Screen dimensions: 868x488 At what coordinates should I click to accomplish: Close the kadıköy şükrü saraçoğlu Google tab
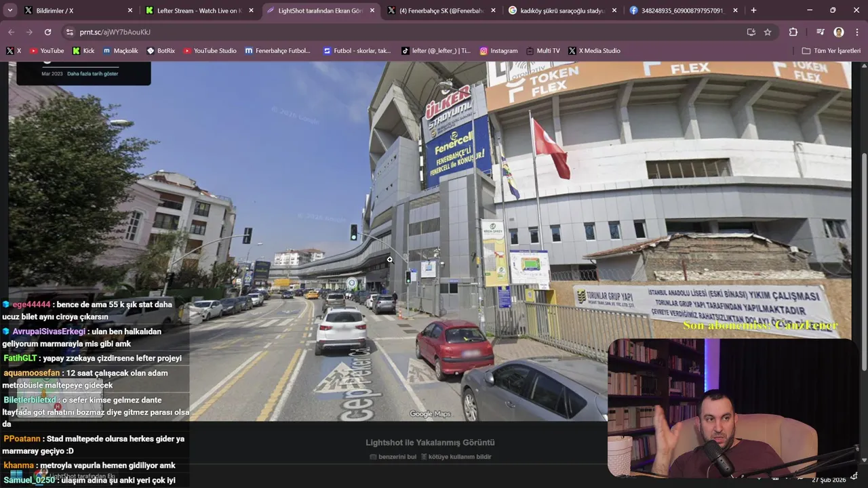coord(614,10)
